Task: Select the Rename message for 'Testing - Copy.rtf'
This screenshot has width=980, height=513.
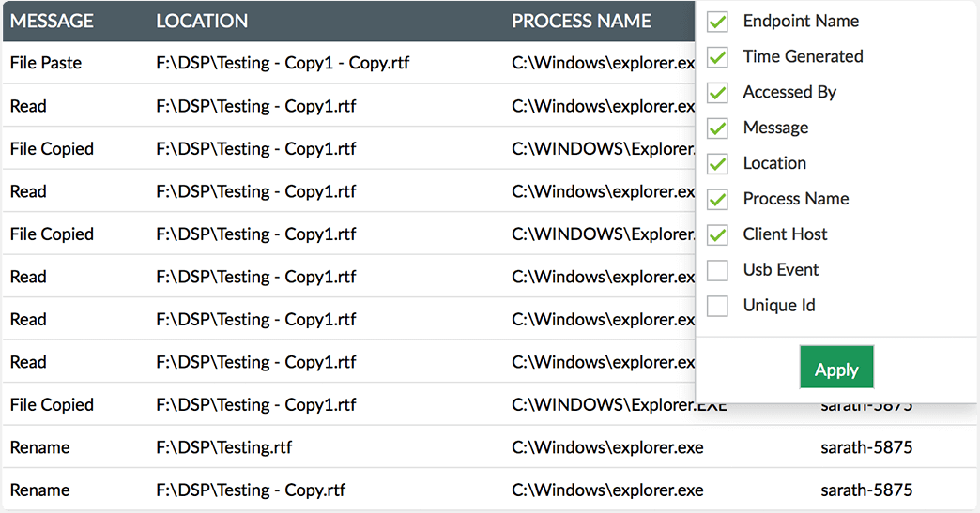Action: point(40,490)
